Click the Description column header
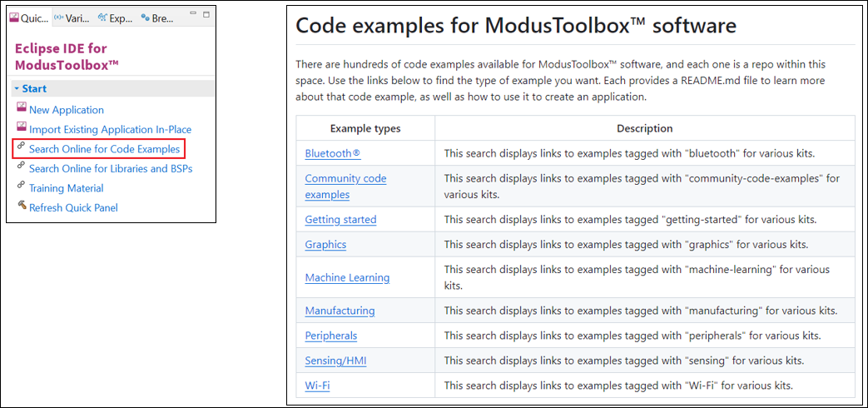The width and height of the screenshot is (868, 408). click(645, 128)
